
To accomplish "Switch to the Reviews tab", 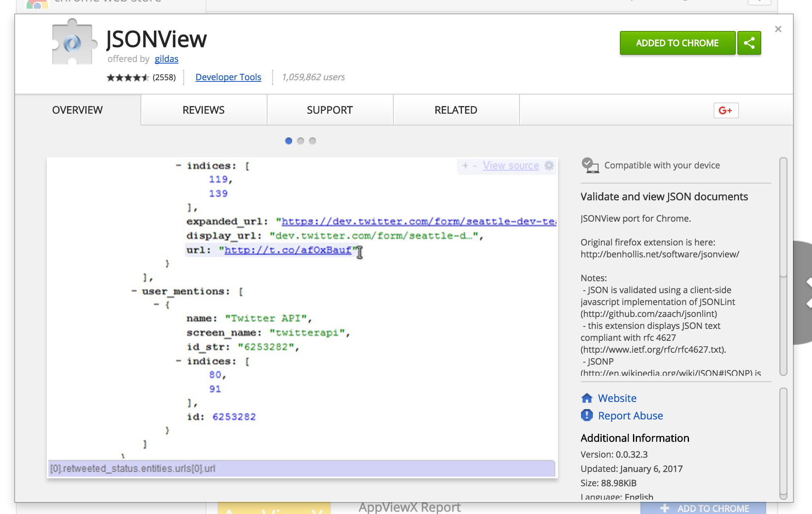I will click(203, 110).
